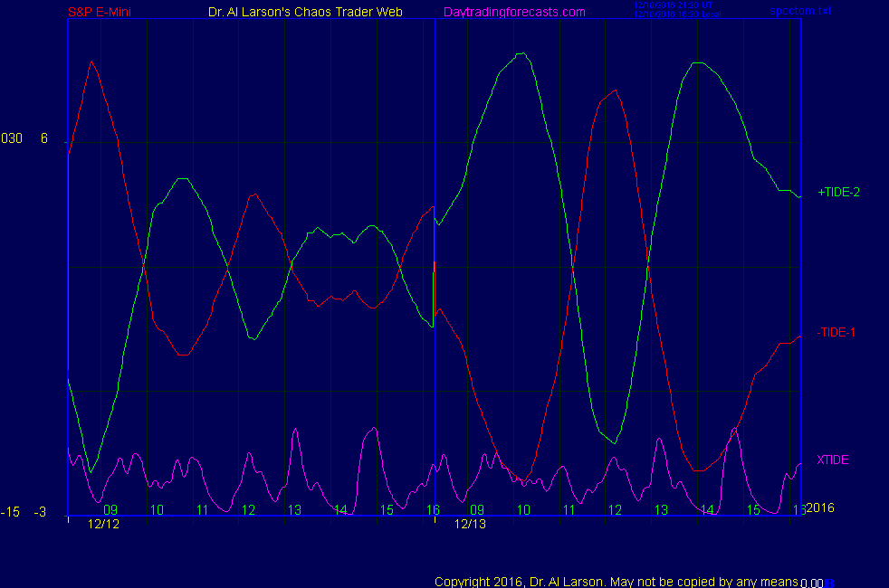Select the '-TIDE-1' red legend label
This screenshot has width=889, height=588.
click(836, 333)
